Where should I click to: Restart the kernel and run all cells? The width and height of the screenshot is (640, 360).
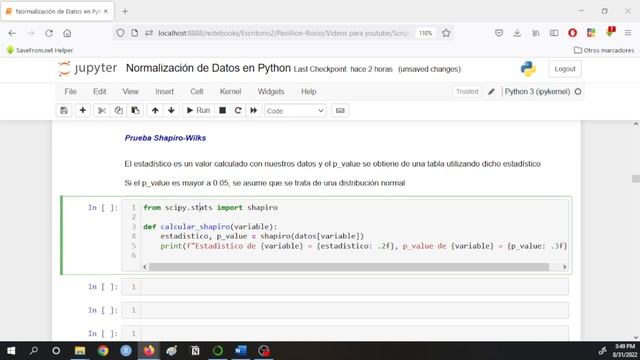(x=253, y=111)
